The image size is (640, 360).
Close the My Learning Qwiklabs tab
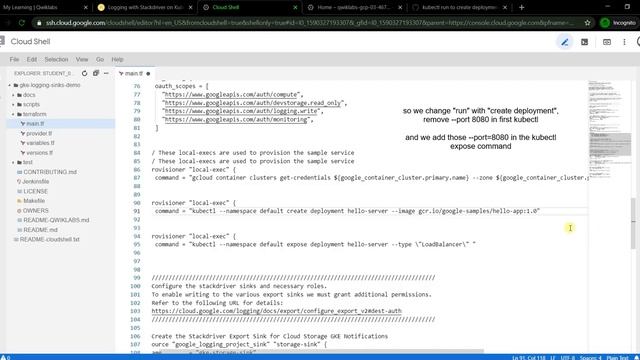click(86, 7)
